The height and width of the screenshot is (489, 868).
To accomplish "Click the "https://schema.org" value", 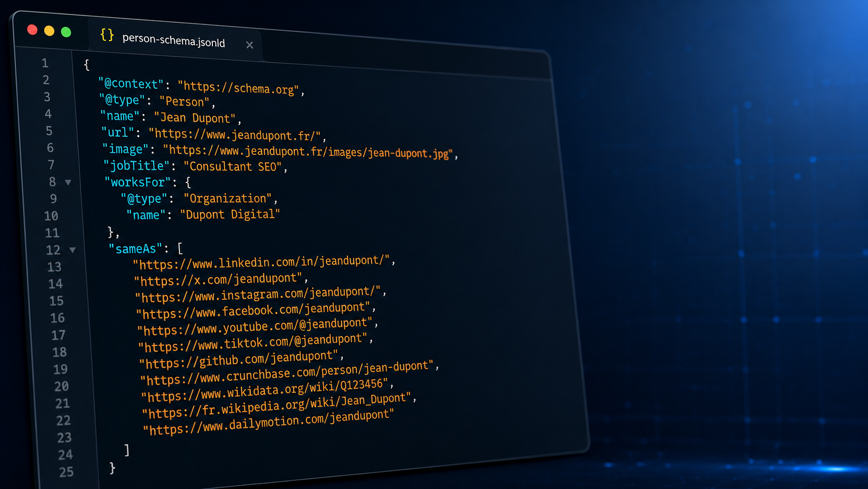I will pyautogui.click(x=238, y=88).
